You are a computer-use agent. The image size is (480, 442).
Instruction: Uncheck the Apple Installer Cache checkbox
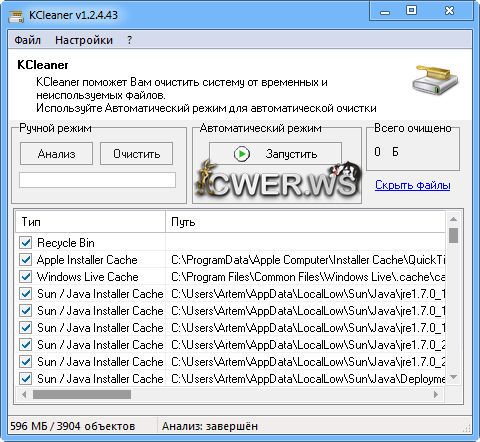pyautogui.click(x=26, y=260)
